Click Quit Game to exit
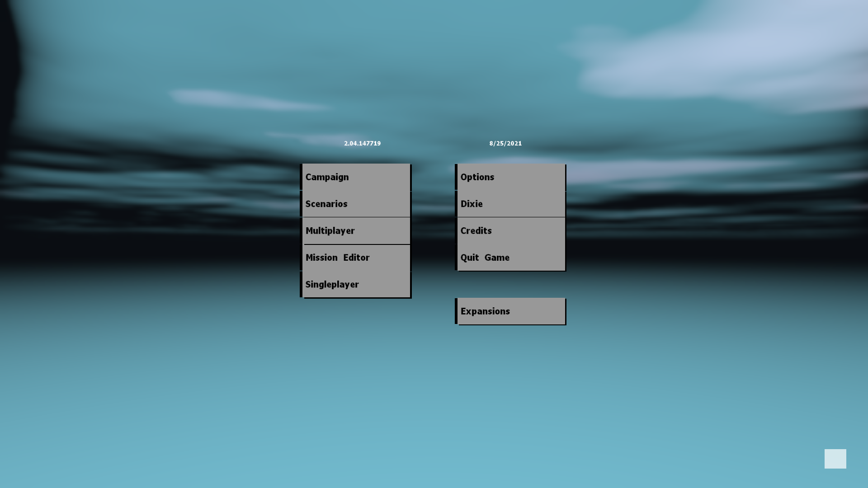 (x=510, y=258)
